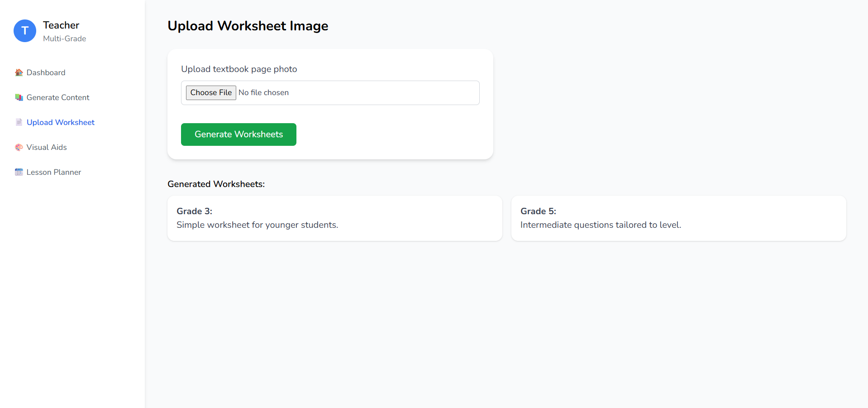
Task: Click the Choose File button
Action: click(x=211, y=93)
